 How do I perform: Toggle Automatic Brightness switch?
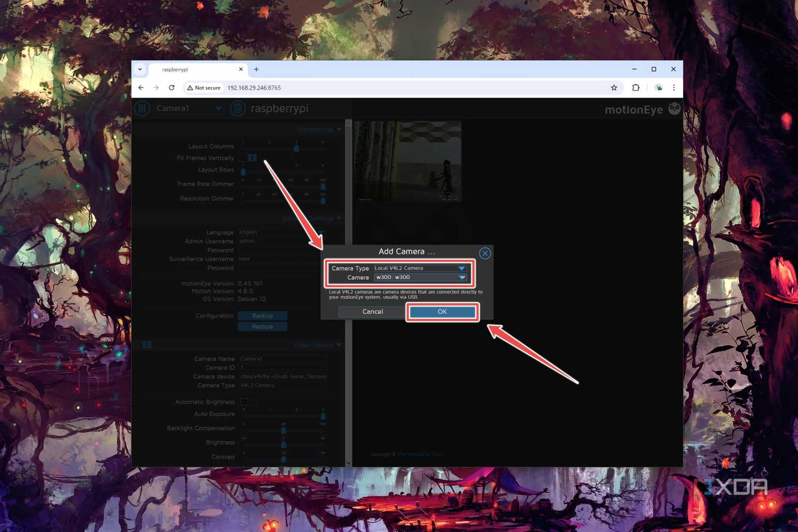[248, 402]
